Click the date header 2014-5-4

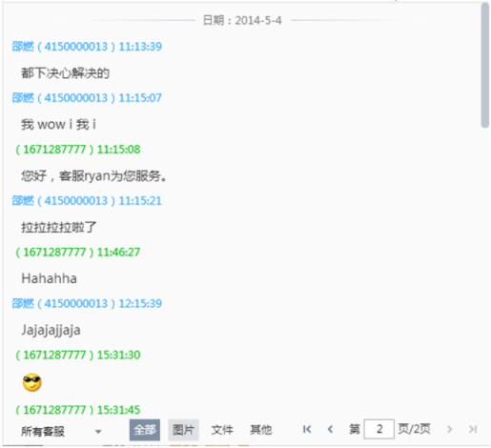tap(242, 21)
